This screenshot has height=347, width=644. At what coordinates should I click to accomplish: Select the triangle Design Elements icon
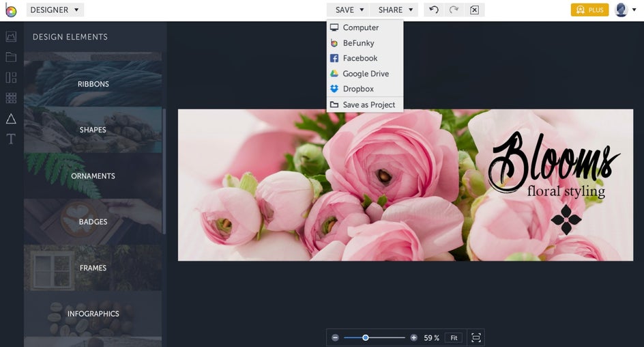[11, 119]
